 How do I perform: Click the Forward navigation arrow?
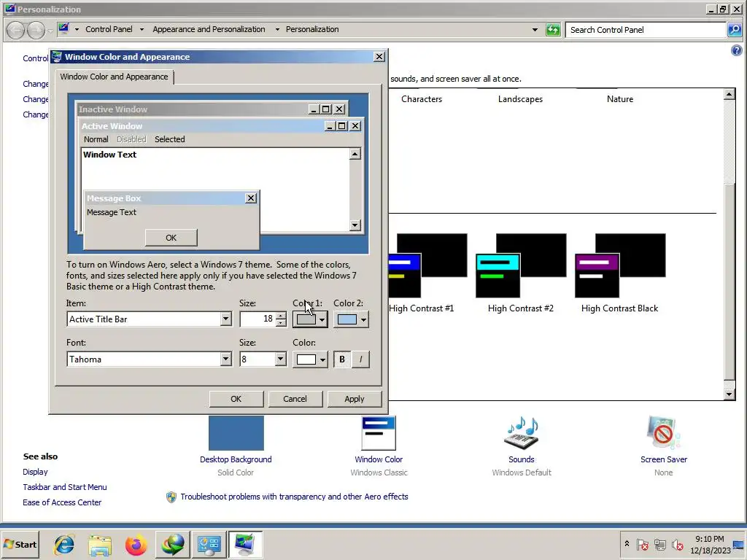(36, 30)
